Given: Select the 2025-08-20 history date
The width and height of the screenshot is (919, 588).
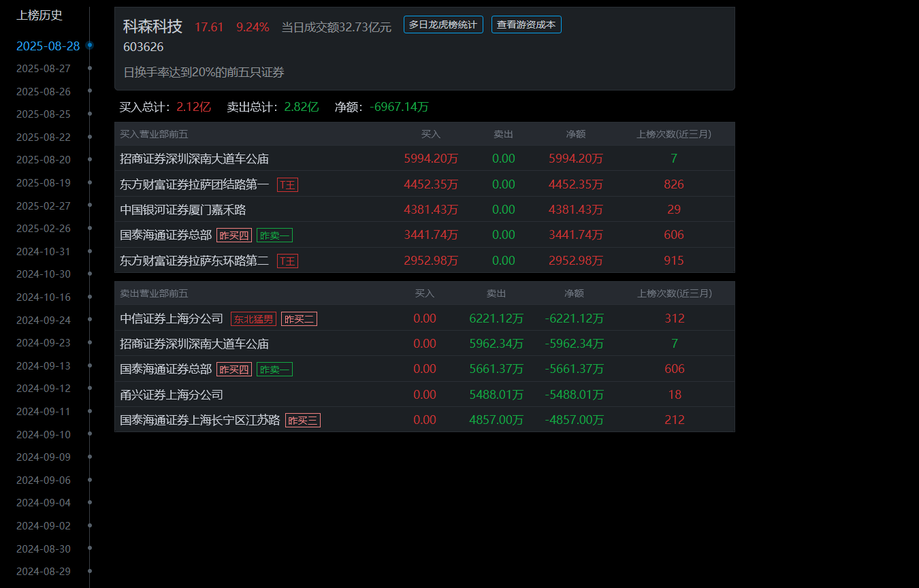Looking at the screenshot, I should 44,160.
